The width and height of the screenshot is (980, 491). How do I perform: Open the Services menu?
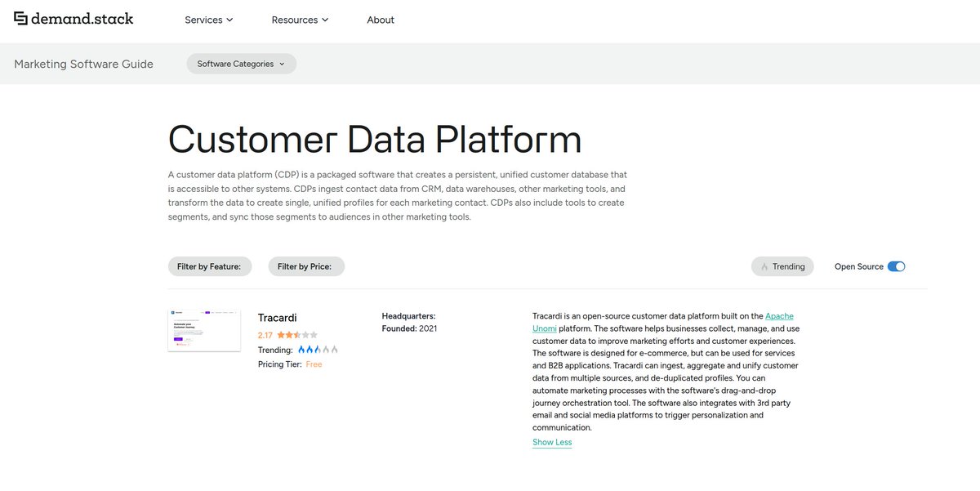[208, 20]
